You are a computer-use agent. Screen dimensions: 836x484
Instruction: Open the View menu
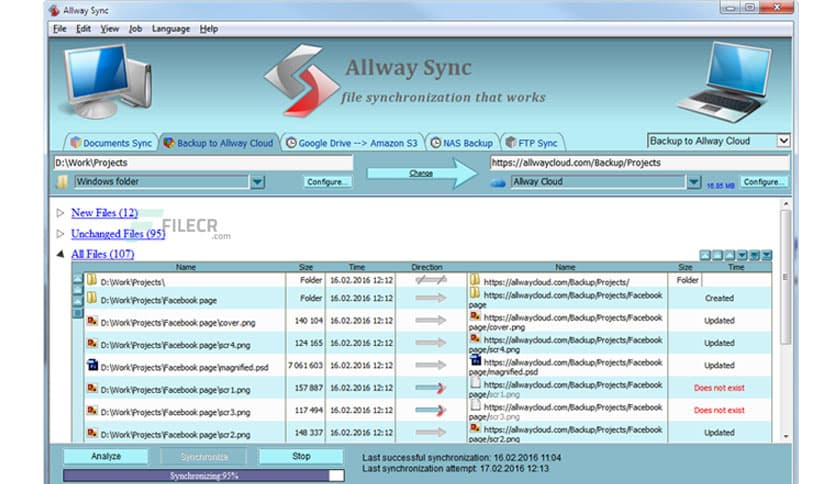pos(109,29)
